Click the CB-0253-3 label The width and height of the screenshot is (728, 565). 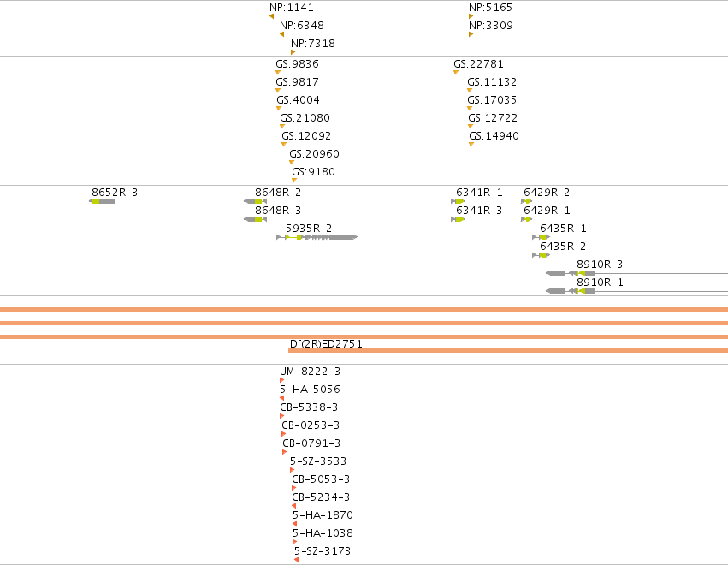coord(311,425)
